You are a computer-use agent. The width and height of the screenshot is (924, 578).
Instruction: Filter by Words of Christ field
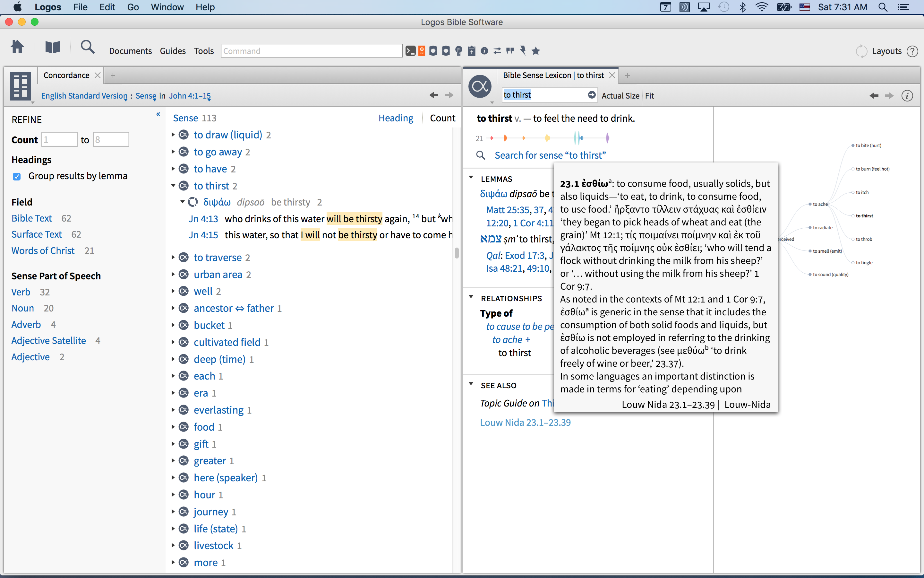click(x=43, y=251)
